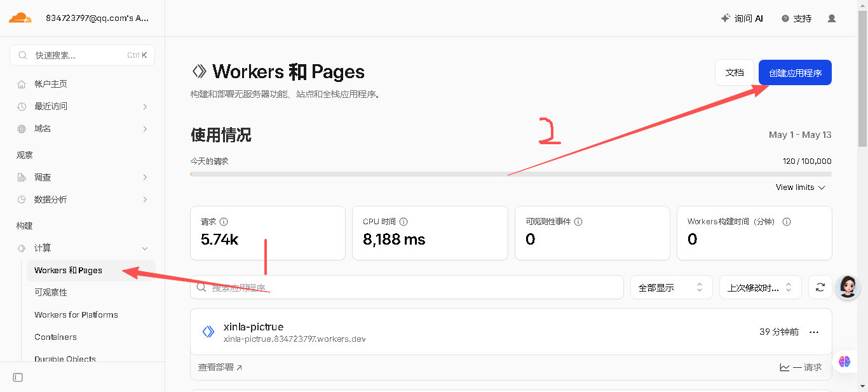This screenshot has width=868, height=392.
Task: Click the May 1 - May 13 date range
Action: point(800,135)
